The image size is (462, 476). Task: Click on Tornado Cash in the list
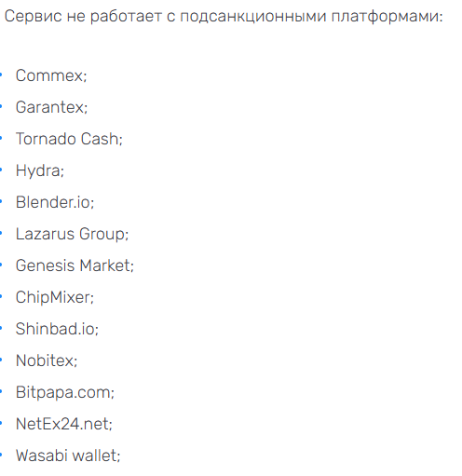[x=69, y=139]
